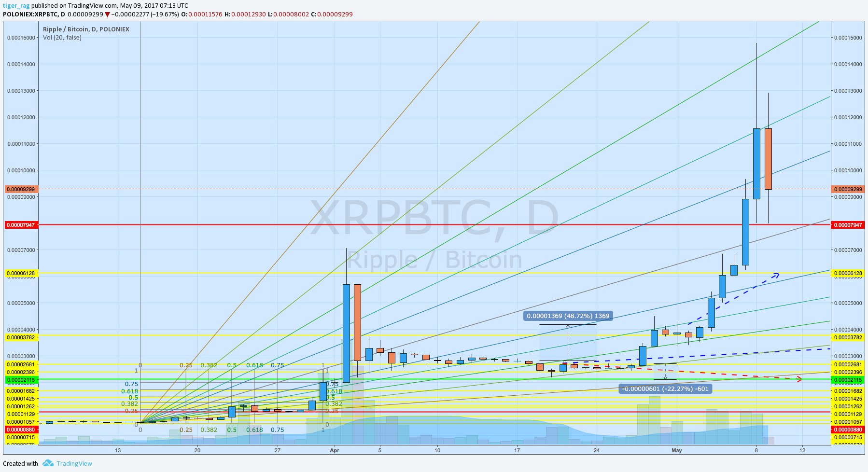Screen dimensions: 868x472
Task: Click the yellow 0.00003782 price tag on left axis
Action: click(21, 337)
